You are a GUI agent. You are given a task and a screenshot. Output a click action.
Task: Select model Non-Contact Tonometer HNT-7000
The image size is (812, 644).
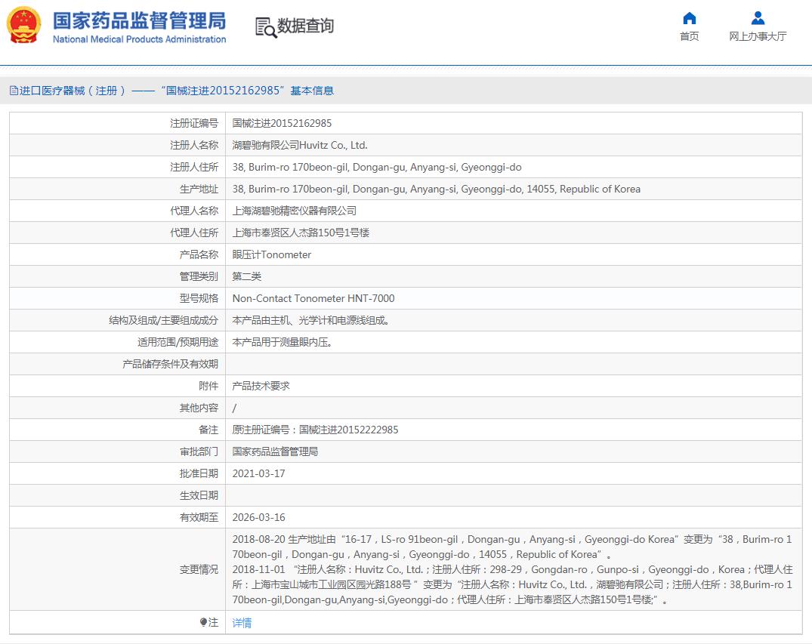pyautogui.click(x=313, y=298)
